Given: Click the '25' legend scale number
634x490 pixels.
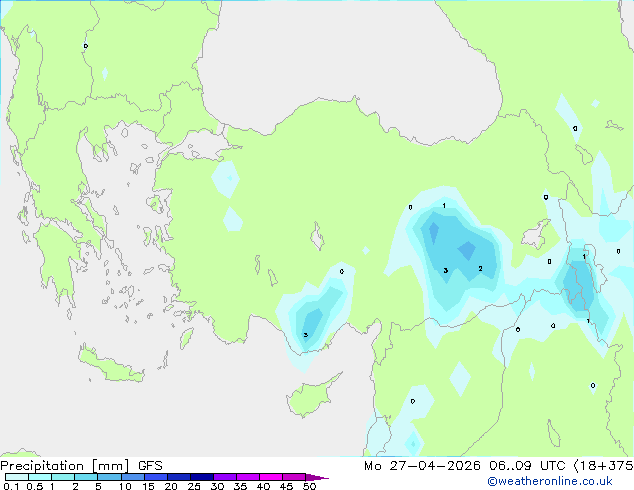Looking at the screenshot, I should pos(194,486).
